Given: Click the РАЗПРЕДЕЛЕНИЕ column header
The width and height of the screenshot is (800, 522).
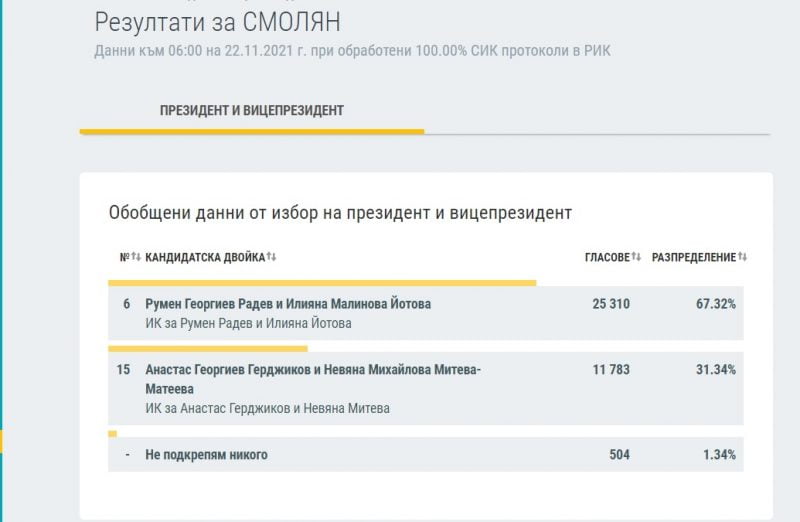Looking at the screenshot, I should coord(694,257).
